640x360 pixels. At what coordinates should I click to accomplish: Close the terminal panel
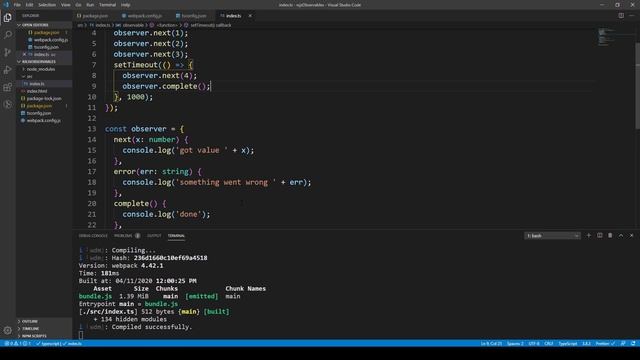631,236
